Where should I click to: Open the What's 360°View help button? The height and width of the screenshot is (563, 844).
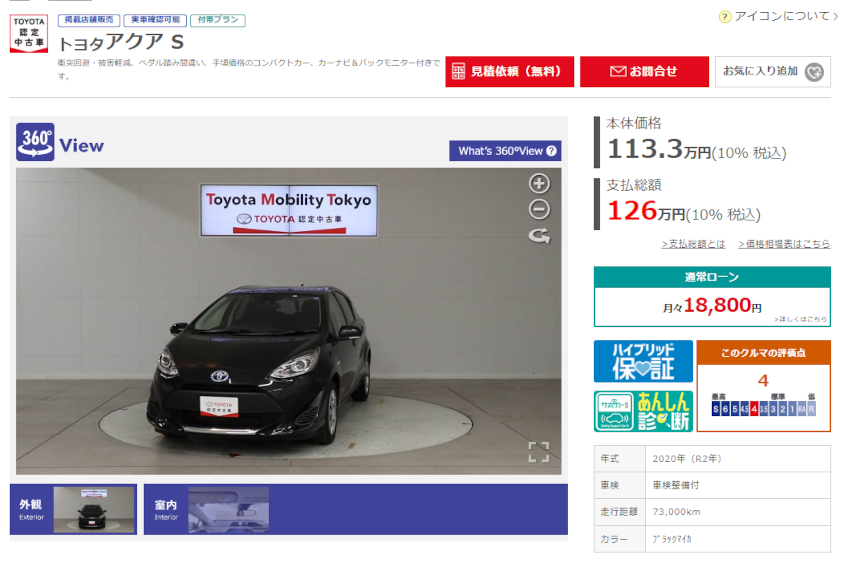(505, 151)
